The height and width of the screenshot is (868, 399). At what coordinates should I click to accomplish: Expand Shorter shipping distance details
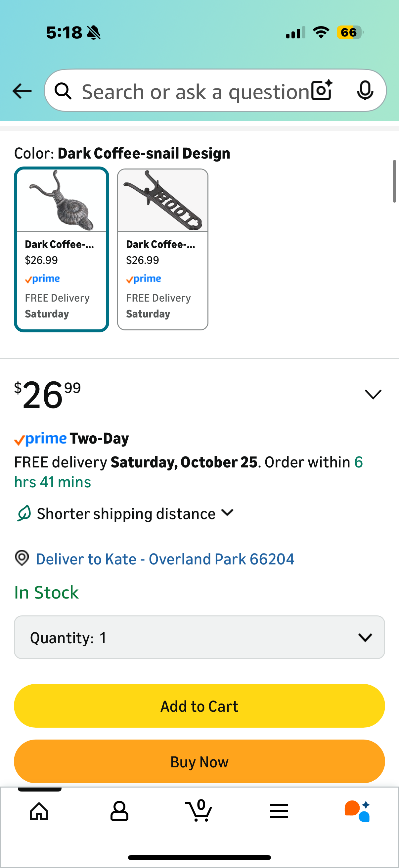[228, 513]
